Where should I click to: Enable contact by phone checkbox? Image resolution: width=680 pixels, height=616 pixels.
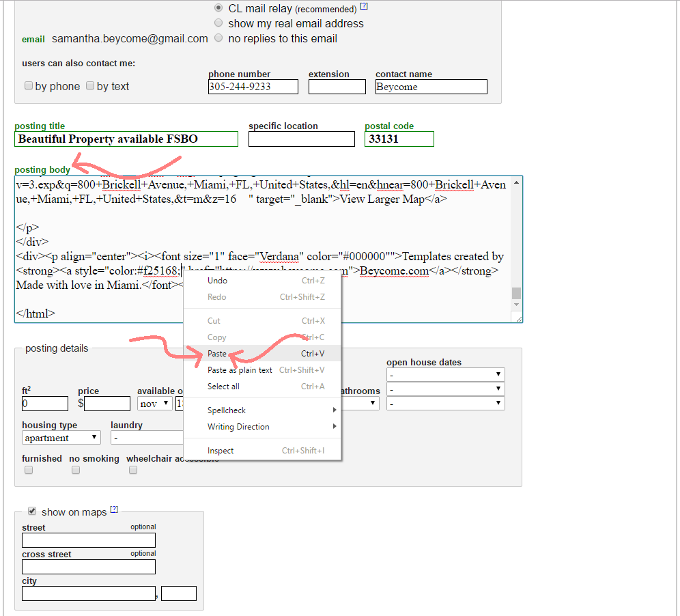coord(29,86)
